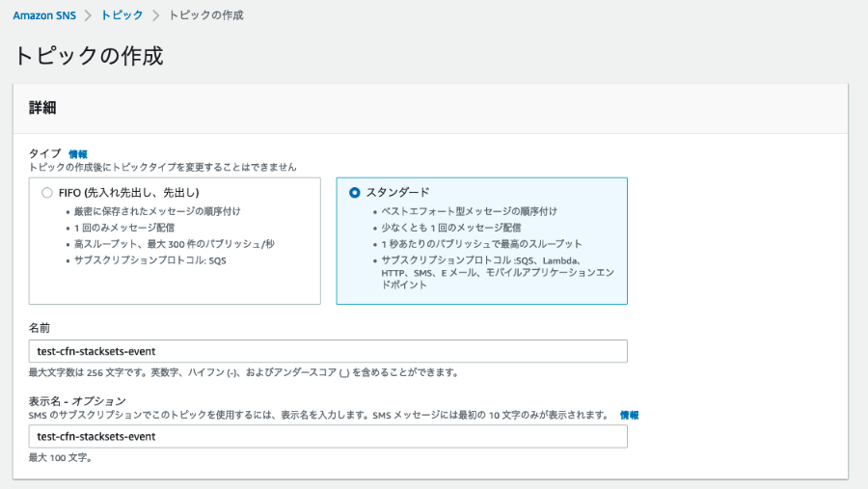
Task: Select the スタンダード radio button
Action: tap(354, 193)
